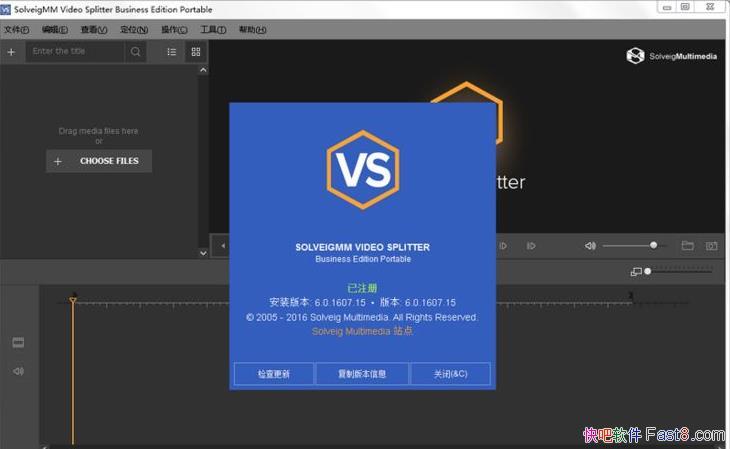
Task: Focus the 'Enter the title' search field
Action: coord(75,52)
